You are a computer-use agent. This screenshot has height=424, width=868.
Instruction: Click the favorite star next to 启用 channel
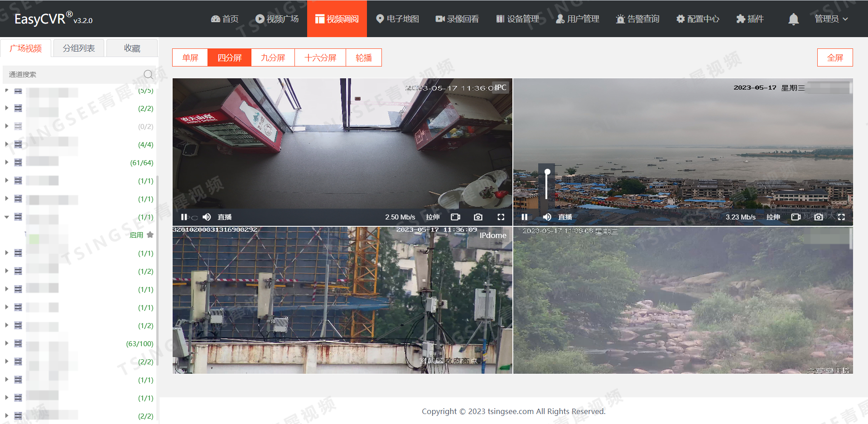[150, 235]
